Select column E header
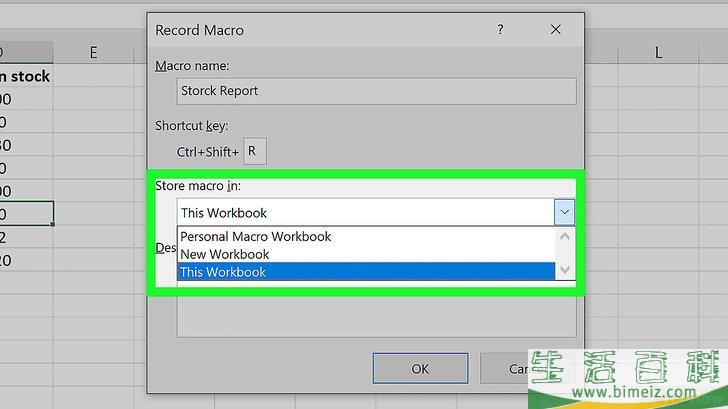The height and width of the screenshot is (409, 728). pyautogui.click(x=93, y=52)
